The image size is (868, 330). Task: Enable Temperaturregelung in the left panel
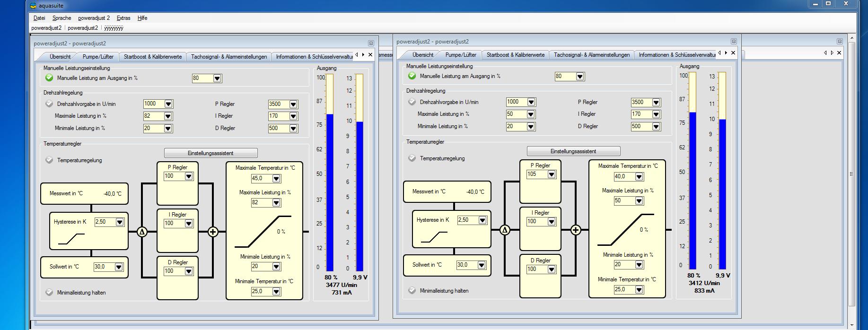click(x=49, y=160)
